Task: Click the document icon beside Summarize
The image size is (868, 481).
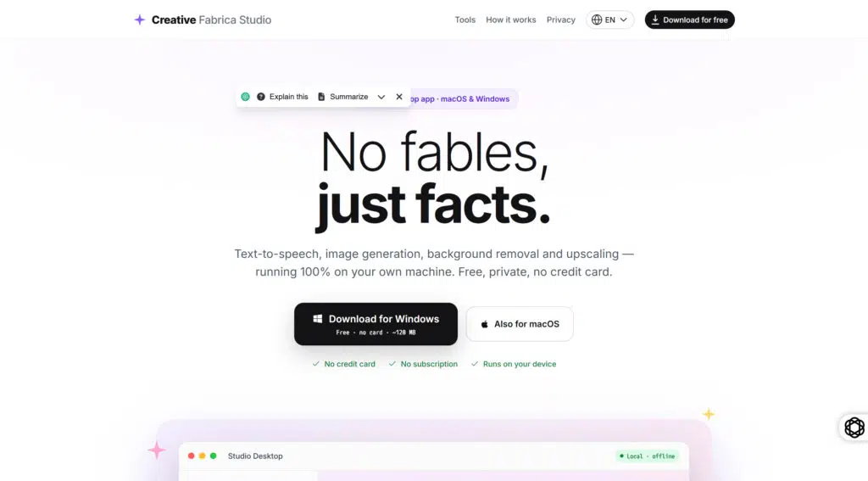Action: point(321,97)
